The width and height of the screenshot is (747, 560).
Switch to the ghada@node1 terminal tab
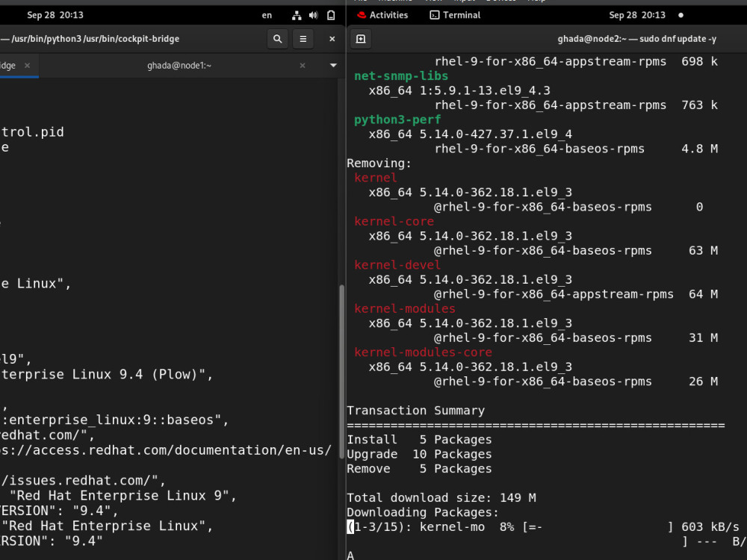point(179,65)
